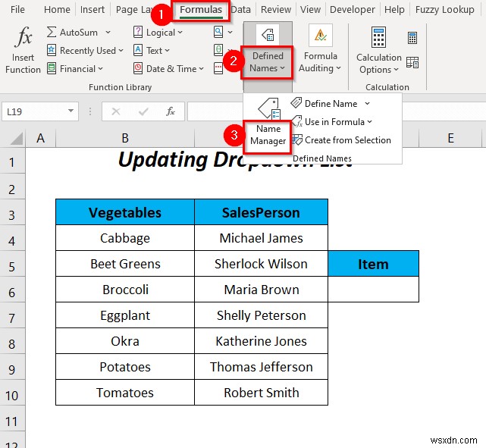Screen dimensions: 486x448
Task: Select the Katherine Jones cell
Action: coord(261,341)
